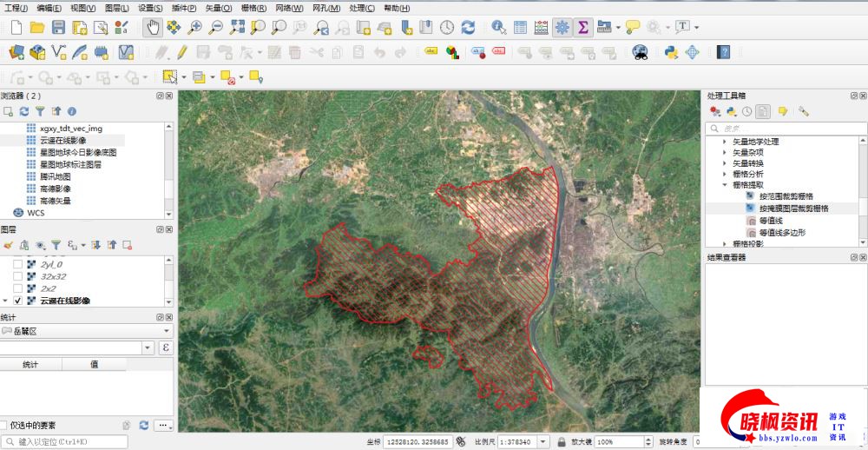Click the 键入以定位 locator search box
The image size is (868, 450).
pyautogui.click(x=65, y=441)
